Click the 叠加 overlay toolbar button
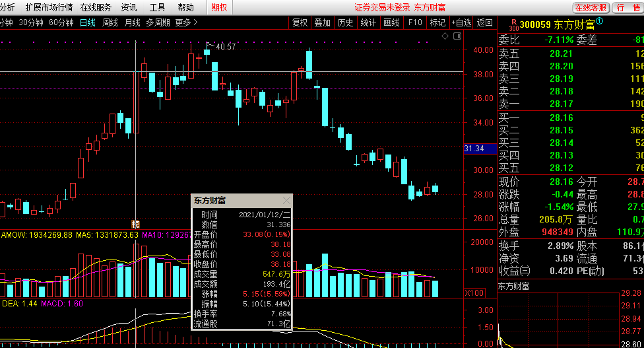The image size is (644, 348). pos(323,22)
